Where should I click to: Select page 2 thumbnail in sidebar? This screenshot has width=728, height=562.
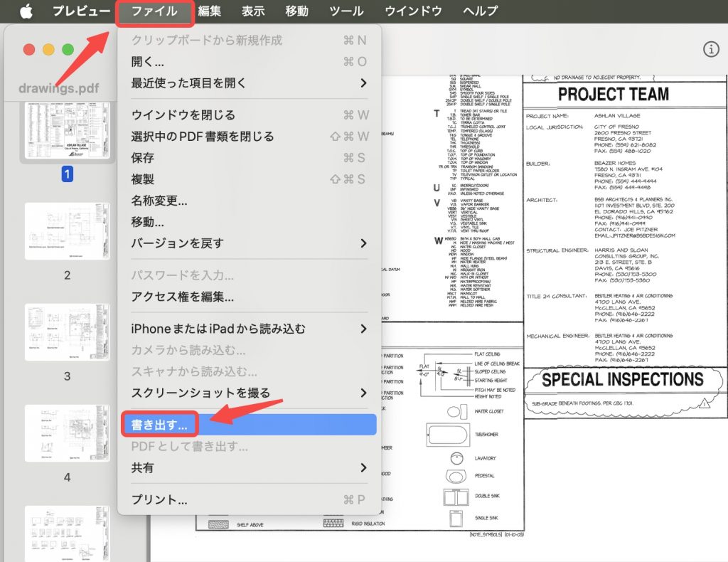click(x=68, y=230)
